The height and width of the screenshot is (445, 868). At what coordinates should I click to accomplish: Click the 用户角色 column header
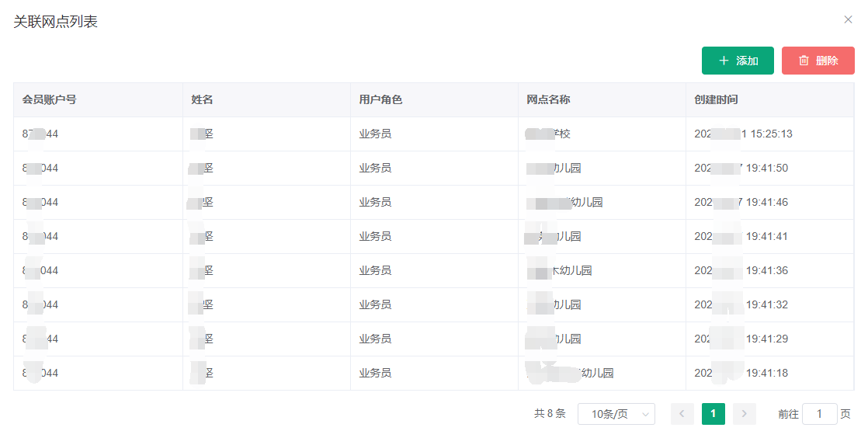(380, 99)
